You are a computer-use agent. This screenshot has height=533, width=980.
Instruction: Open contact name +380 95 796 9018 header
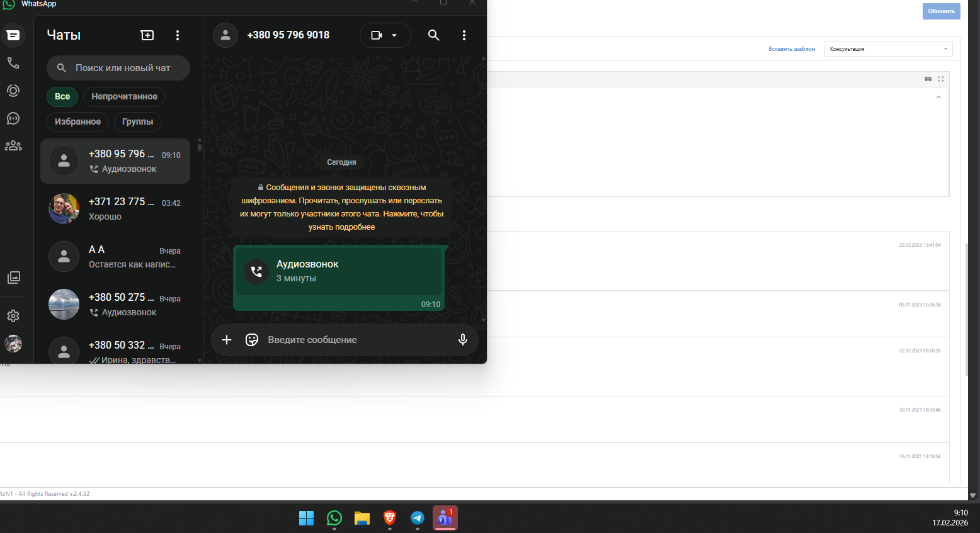pyautogui.click(x=288, y=35)
